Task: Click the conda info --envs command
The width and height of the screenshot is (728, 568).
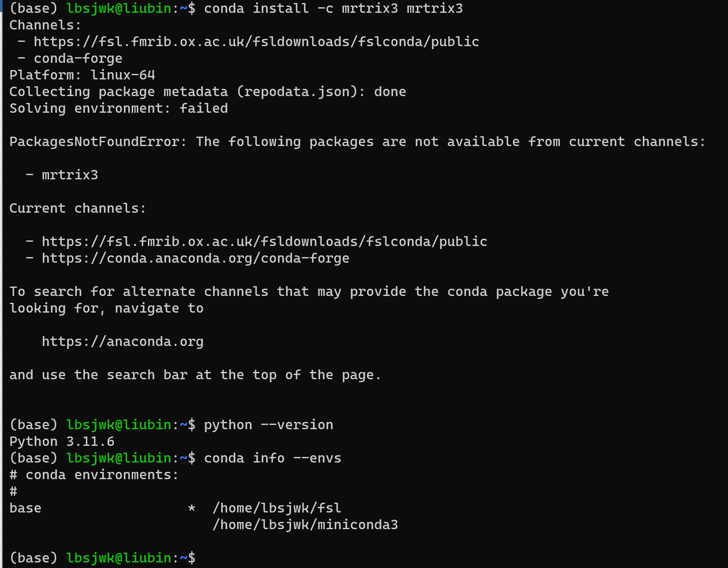Action: point(272,458)
